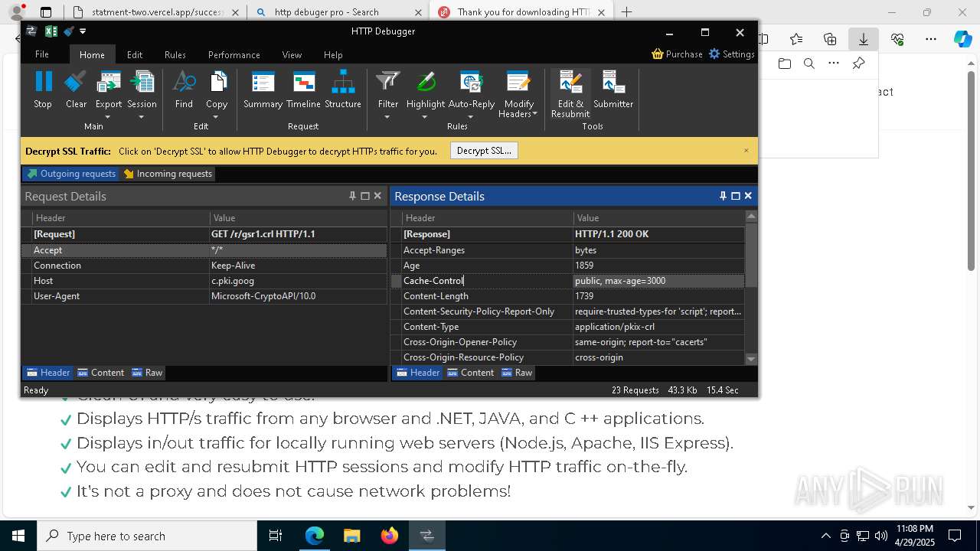Show the request Summary view
The image size is (980, 551).
coord(263,89)
